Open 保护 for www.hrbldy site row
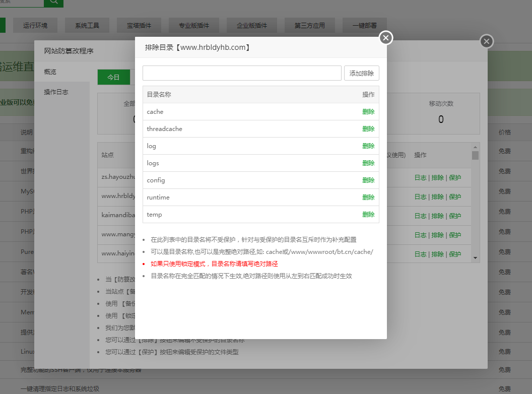This screenshot has width=532, height=394. 455,197
